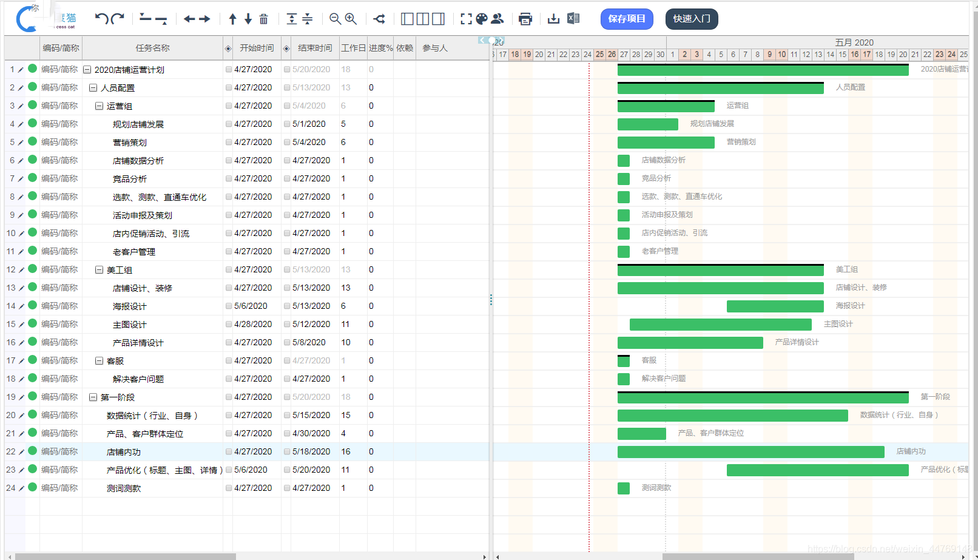
Task: Toggle start milestone checkbox for 解决客户问题
Action: tap(229, 379)
